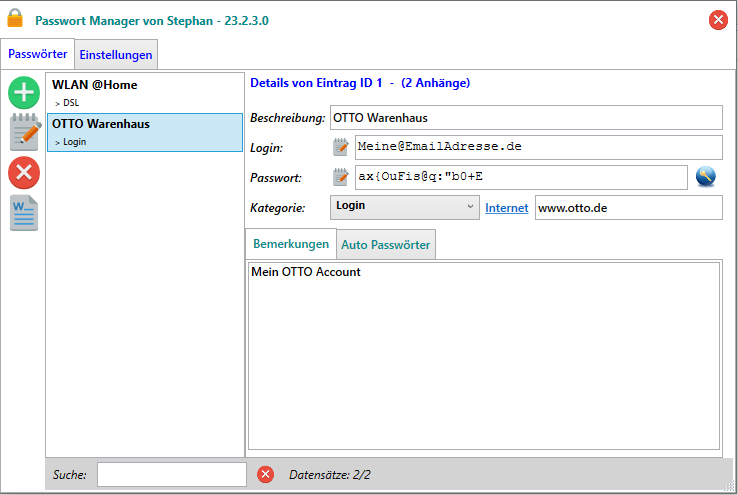This screenshot has height=495, width=738.
Task: Select the OTTO Warenhaus list entry
Action: point(144,132)
